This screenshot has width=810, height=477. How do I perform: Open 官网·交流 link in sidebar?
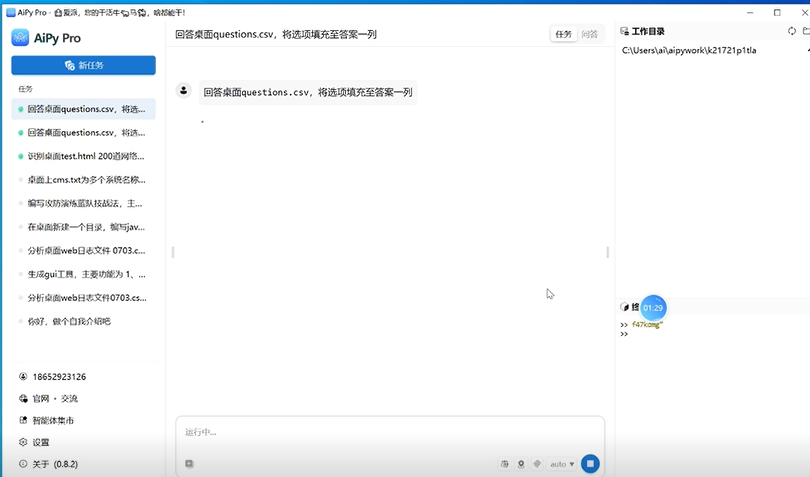pos(49,398)
